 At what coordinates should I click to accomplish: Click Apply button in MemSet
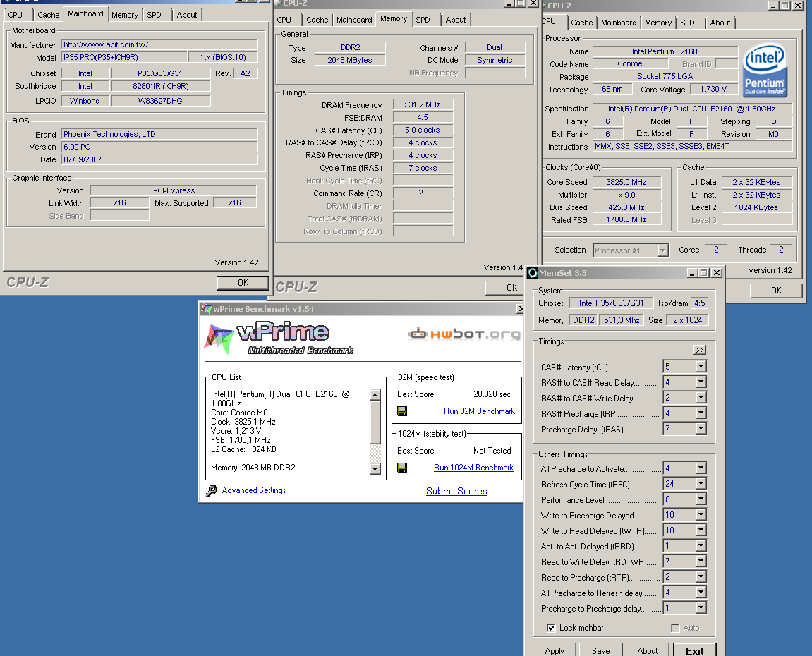[x=554, y=650]
